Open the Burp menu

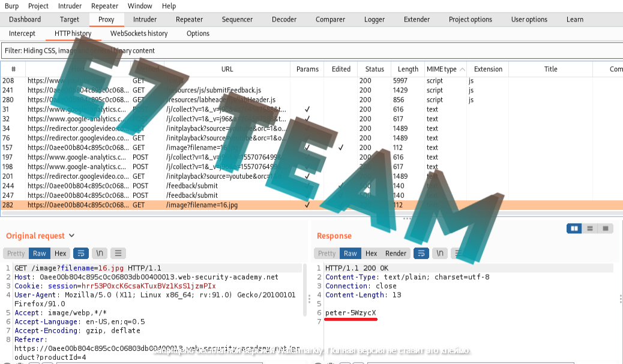11,6
